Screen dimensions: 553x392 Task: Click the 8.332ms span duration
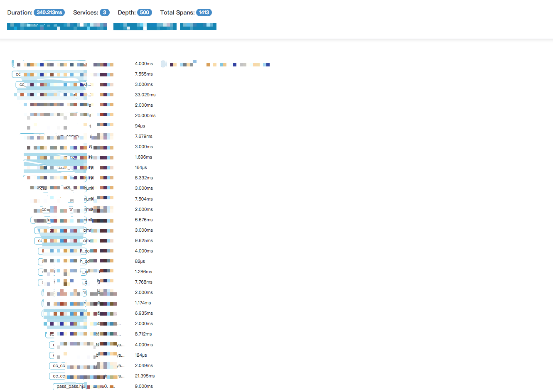click(144, 178)
